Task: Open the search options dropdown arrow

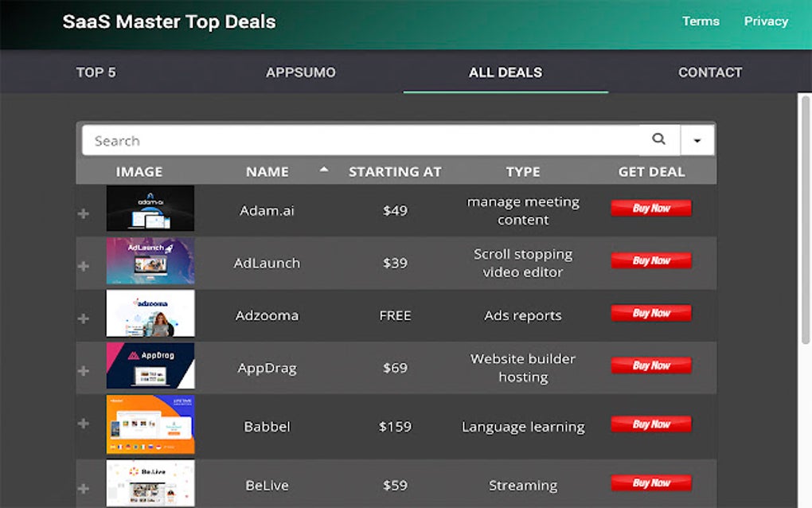Action: point(697,139)
